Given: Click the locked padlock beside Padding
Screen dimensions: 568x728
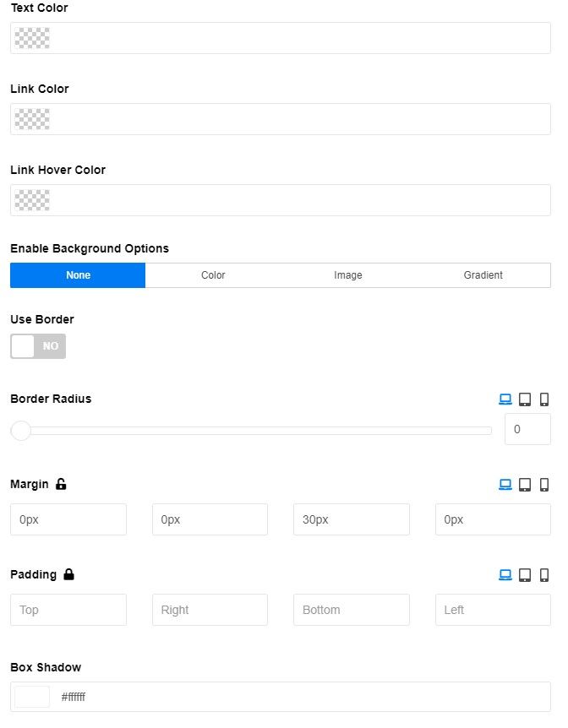Looking at the screenshot, I should click(x=68, y=574).
